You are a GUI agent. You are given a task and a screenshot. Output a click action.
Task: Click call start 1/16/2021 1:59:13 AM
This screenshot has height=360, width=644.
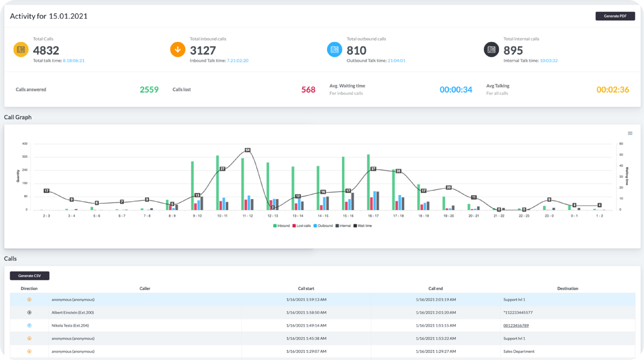click(306, 300)
